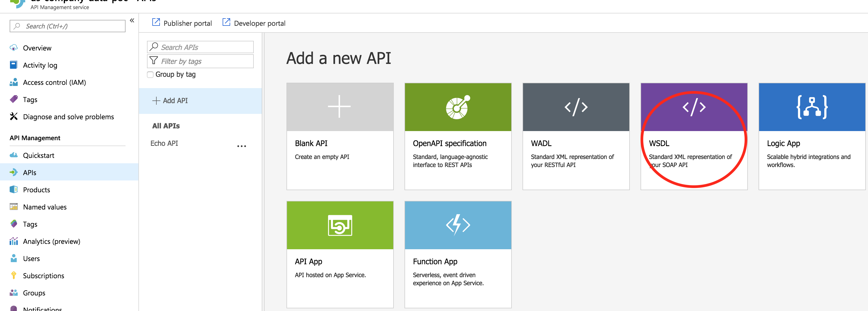Open the Publisher portal
Image resolution: width=868 pixels, height=311 pixels.
(x=183, y=23)
